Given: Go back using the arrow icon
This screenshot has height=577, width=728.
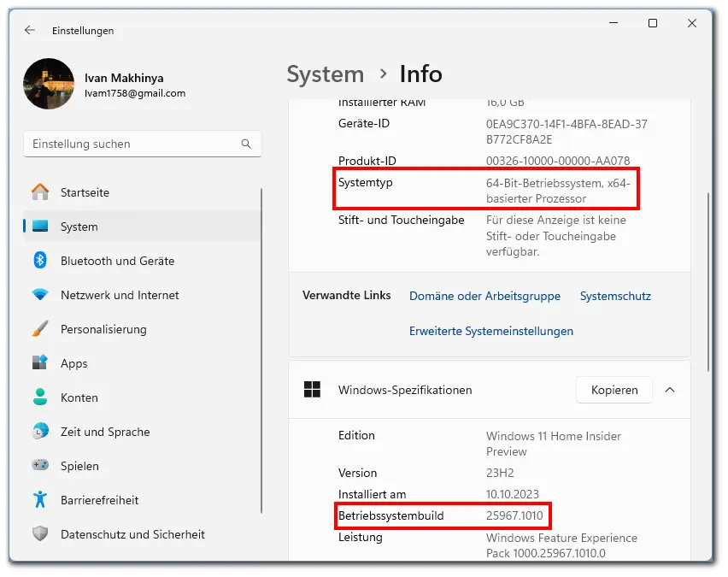Looking at the screenshot, I should [30, 30].
